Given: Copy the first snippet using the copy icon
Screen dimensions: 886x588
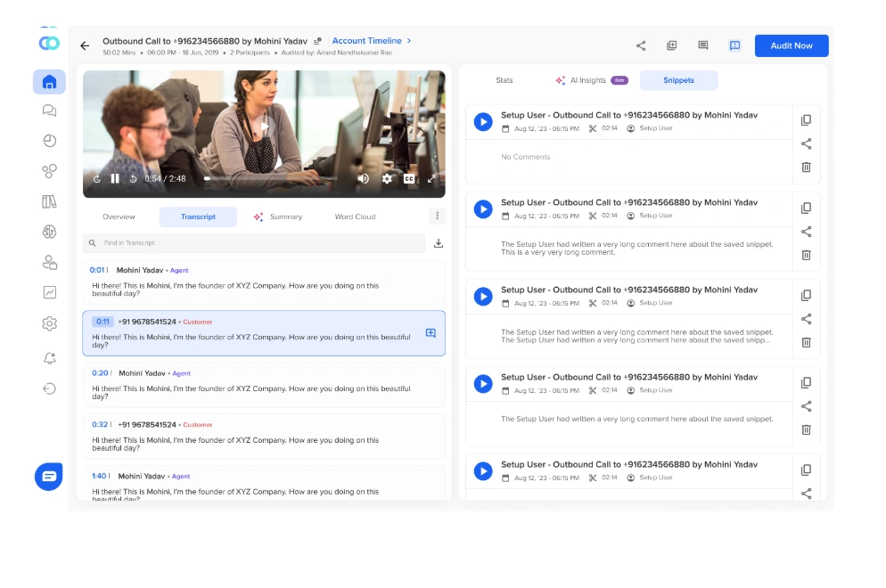Looking at the screenshot, I should coord(806,119).
